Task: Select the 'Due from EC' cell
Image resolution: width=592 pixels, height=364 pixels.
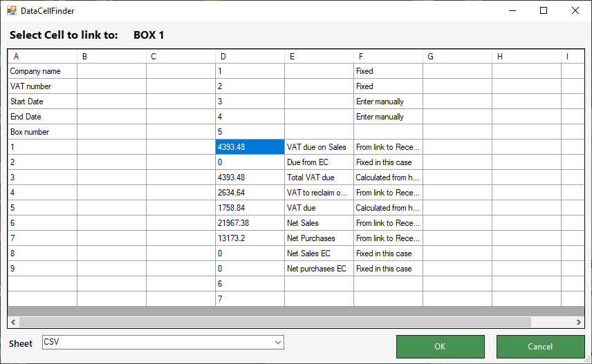Action: (x=319, y=162)
